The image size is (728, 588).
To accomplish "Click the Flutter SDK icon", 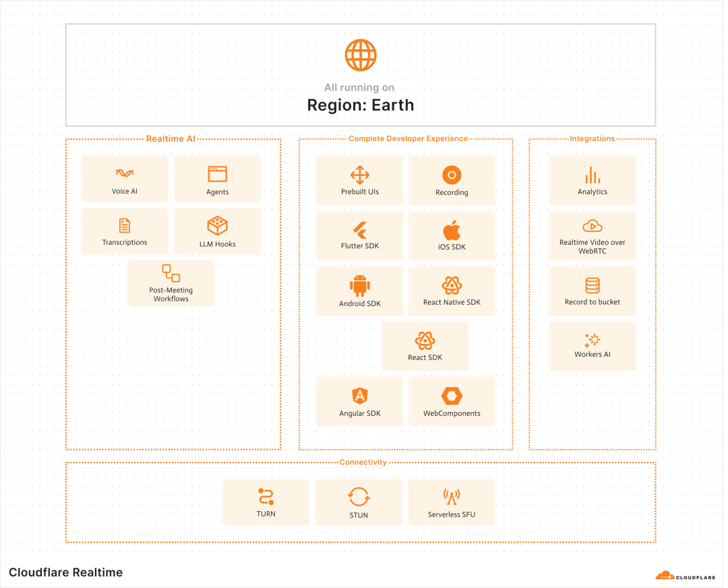I will click(x=359, y=227).
